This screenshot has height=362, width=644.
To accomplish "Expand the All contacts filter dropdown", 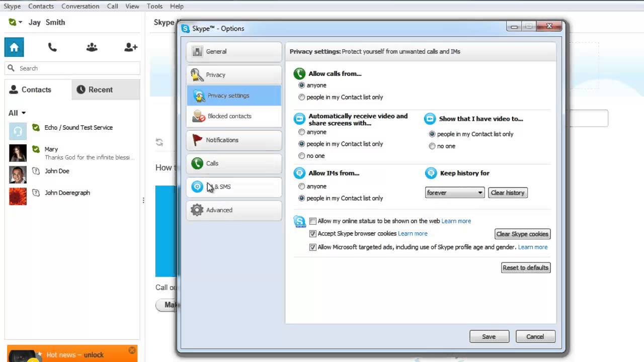I will pyautogui.click(x=17, y=113).
